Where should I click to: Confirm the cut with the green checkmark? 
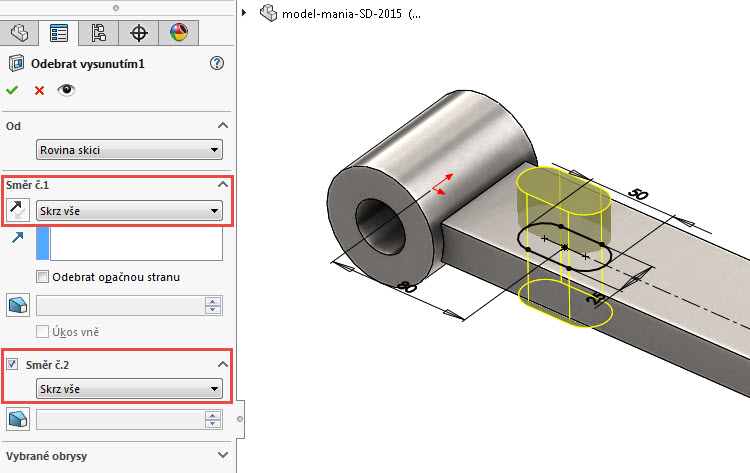(13, 90)
